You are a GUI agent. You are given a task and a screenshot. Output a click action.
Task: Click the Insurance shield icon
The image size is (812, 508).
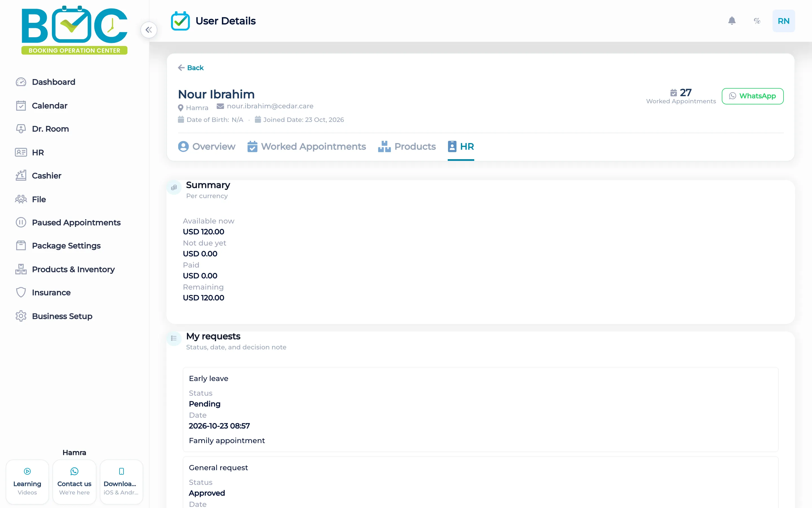21,292
